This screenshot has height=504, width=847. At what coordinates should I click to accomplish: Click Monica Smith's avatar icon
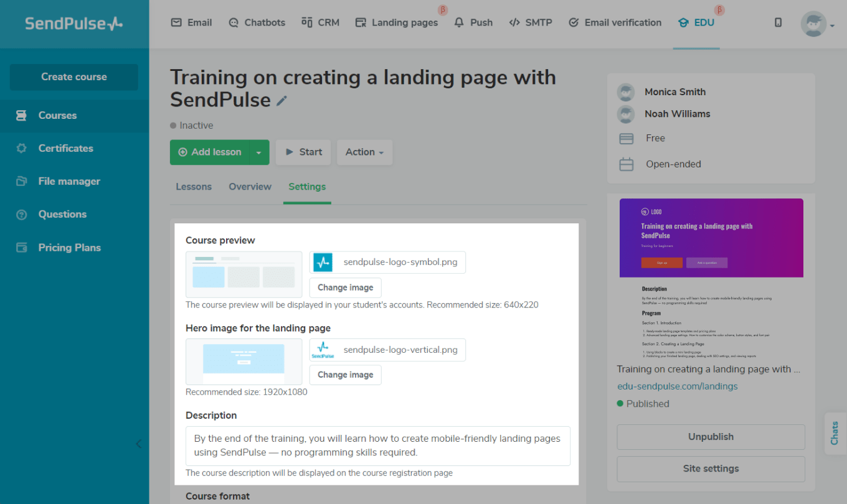[x=626, y=92]
